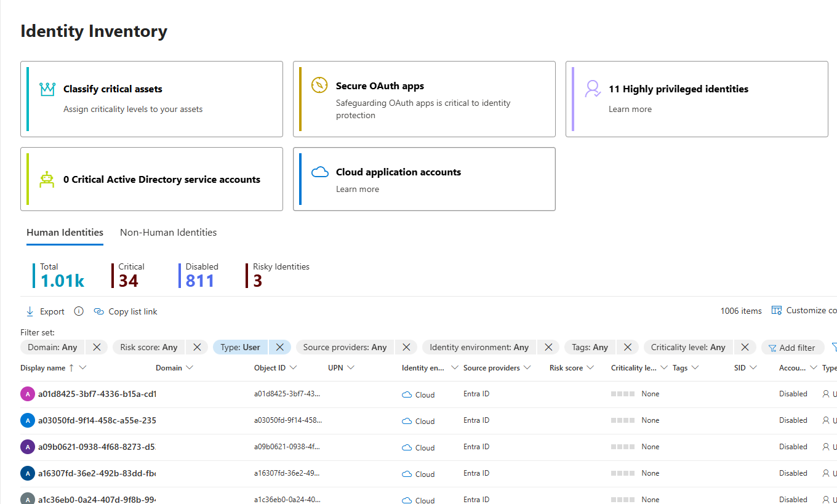Image resolution: width=837 pixels, height=504 pixels.
Task: Click the Copy list link chain icon
Action: click(x=99, y=311)
